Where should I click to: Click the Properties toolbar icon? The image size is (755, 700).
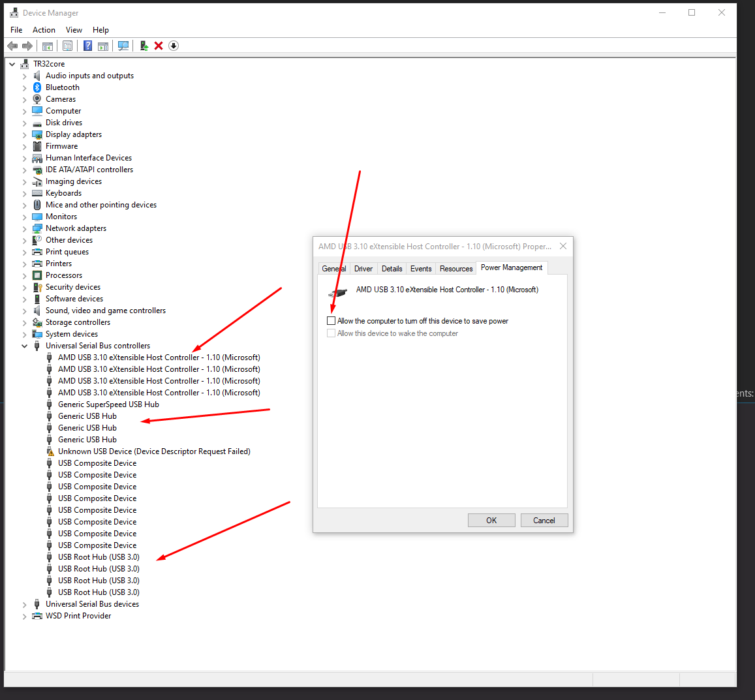click(67, 46)
